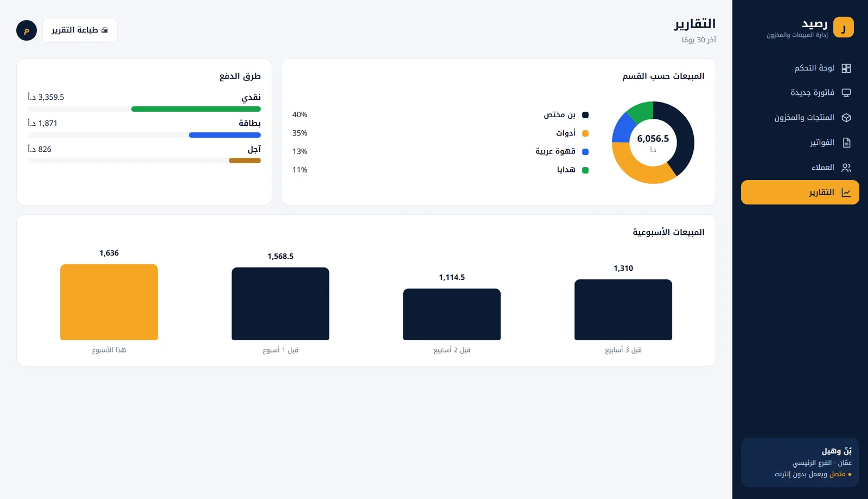Click the 1,871 card amount
This screenshot has height=499, width=868.
[42, 124]
